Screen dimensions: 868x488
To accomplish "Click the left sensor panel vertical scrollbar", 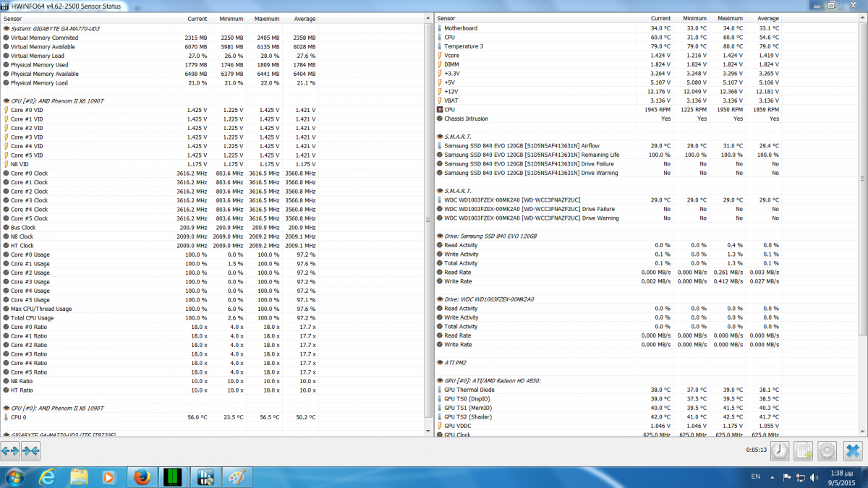I will [429, 217].
